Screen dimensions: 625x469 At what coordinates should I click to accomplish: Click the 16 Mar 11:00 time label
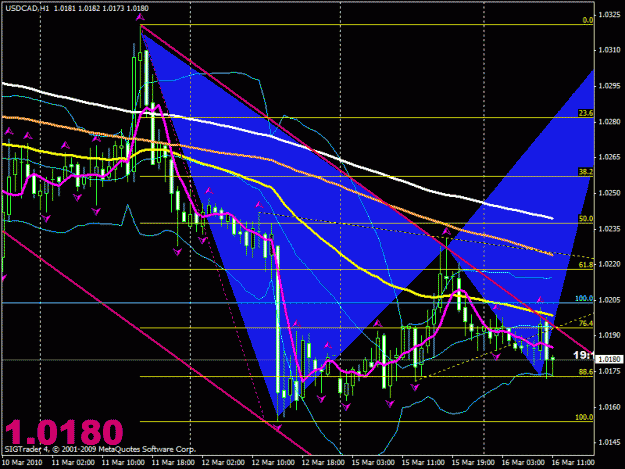(573, 463)
